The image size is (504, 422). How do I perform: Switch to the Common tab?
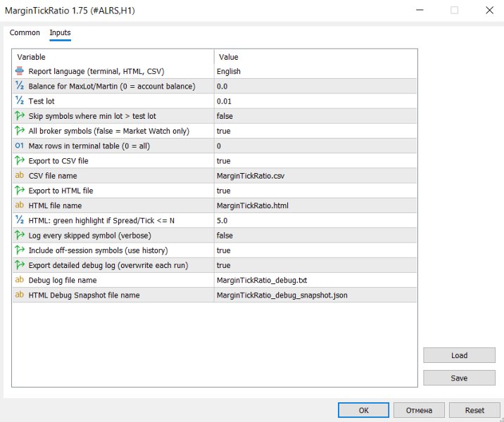click(x=25, y=33)
